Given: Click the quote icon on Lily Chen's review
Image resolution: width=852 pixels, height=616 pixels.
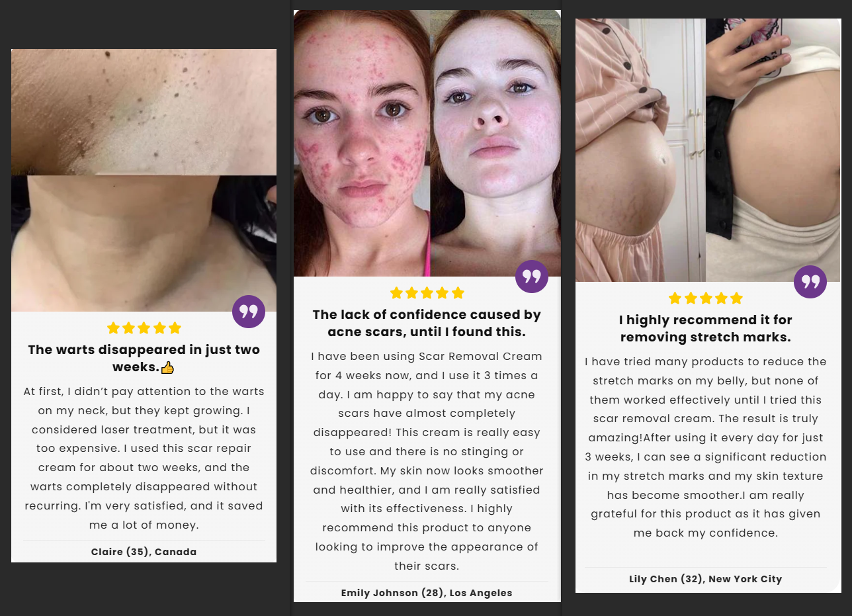Looking at the screenshot, I should tap(810, 282).
